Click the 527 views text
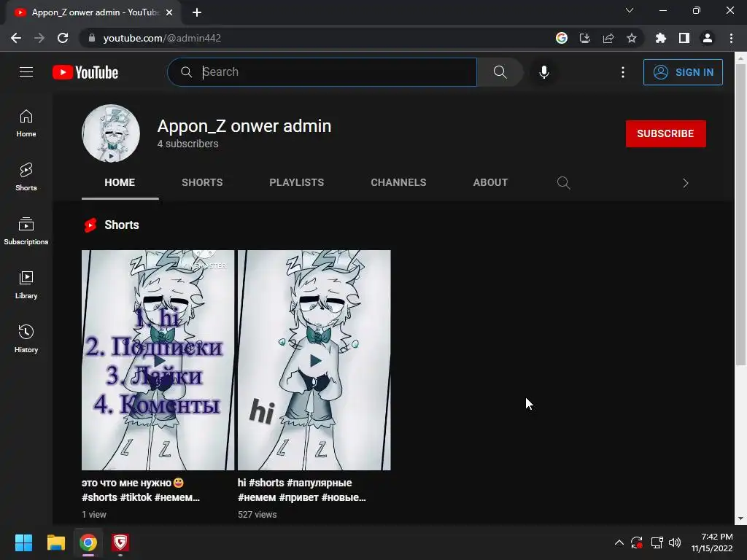 (258, 514)
